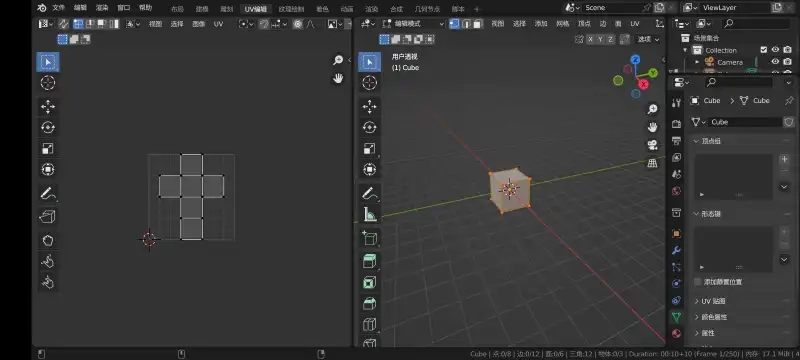Tick the 添加静置位置 checkbox
This screenshot has width=800, height=360.
(697, 281)
